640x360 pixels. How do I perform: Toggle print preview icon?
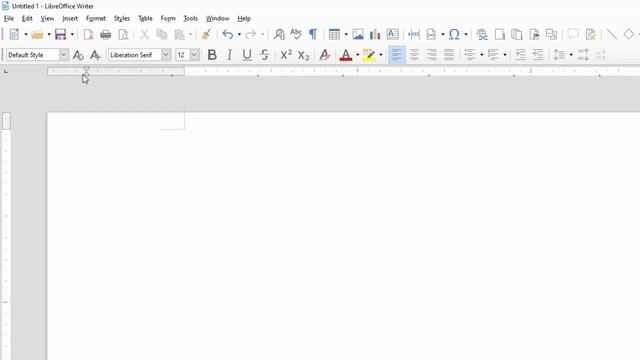(x=123, y=34)
